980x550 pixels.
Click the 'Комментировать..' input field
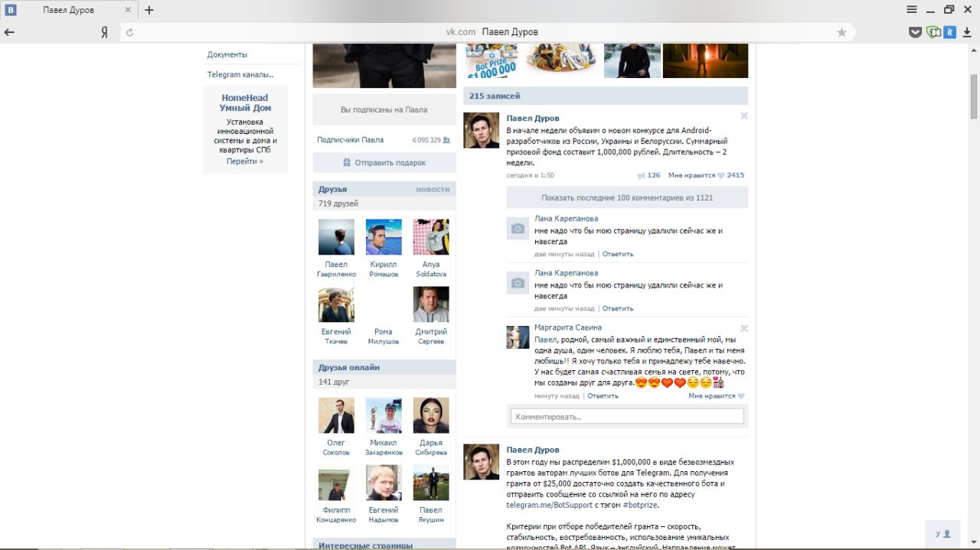point(627,416)
